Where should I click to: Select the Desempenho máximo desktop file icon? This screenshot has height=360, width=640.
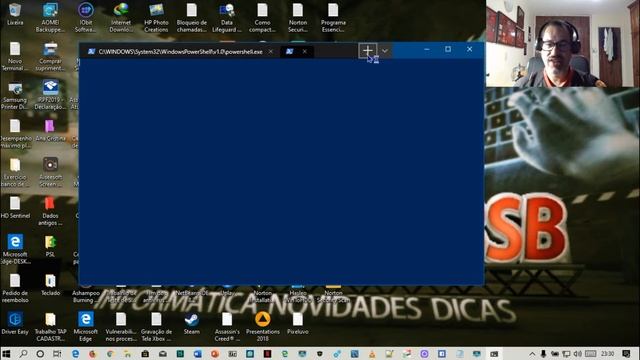click(15, 133)
